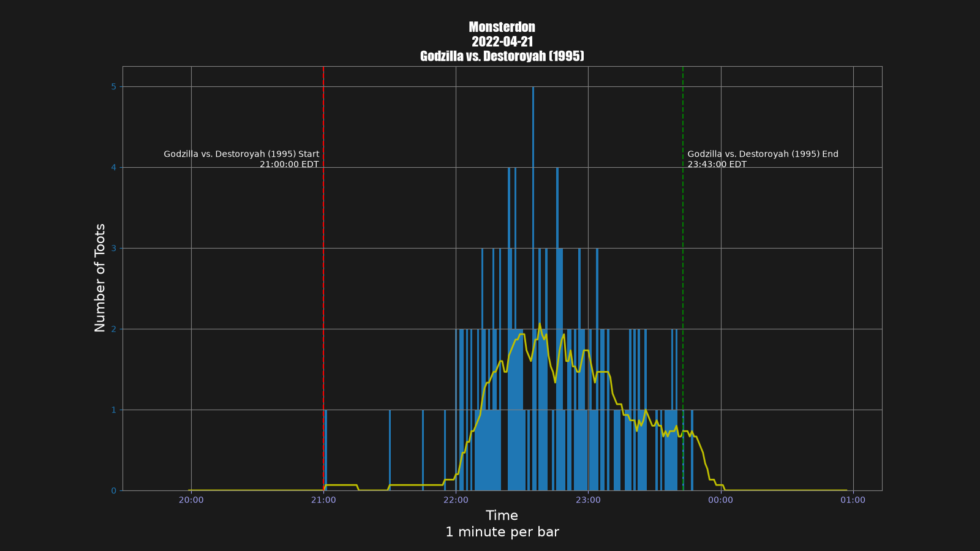Image resolution: width=980 pixels, height=551 pixels.
Task: Click the "Monsterdon" chart title line
Action: click(502, 27)
